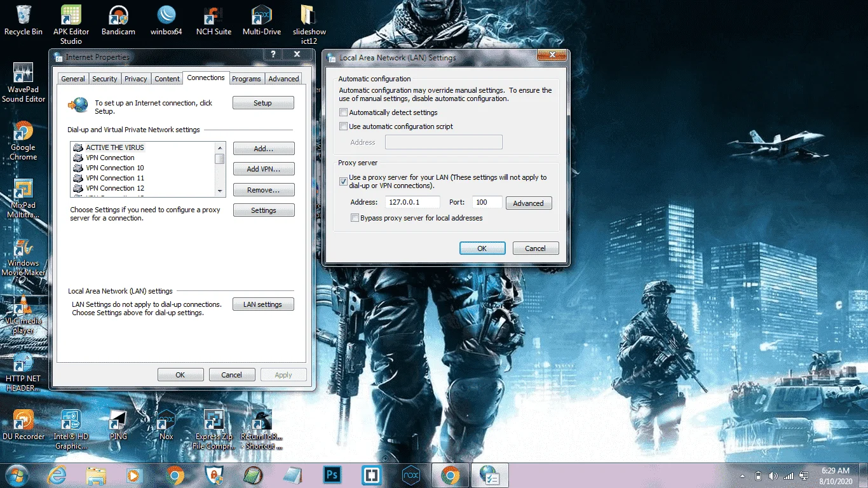868x488 pixels.
Task: Launch APK Editor Studio from desktop
Action: click(71, 24)
